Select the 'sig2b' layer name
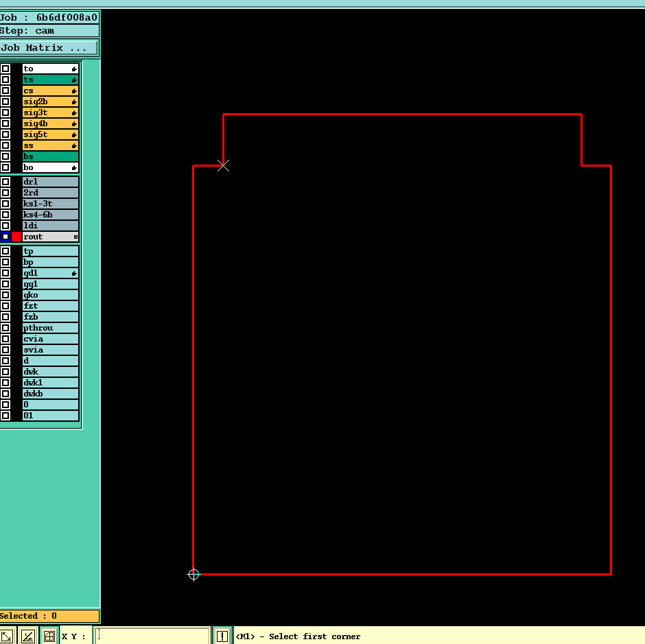 point(51,102)
